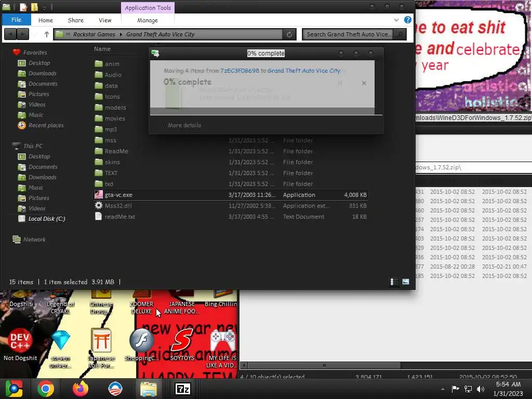Open the steven univer... desktop shortcut
532x399 pixels.
(60, 349)
